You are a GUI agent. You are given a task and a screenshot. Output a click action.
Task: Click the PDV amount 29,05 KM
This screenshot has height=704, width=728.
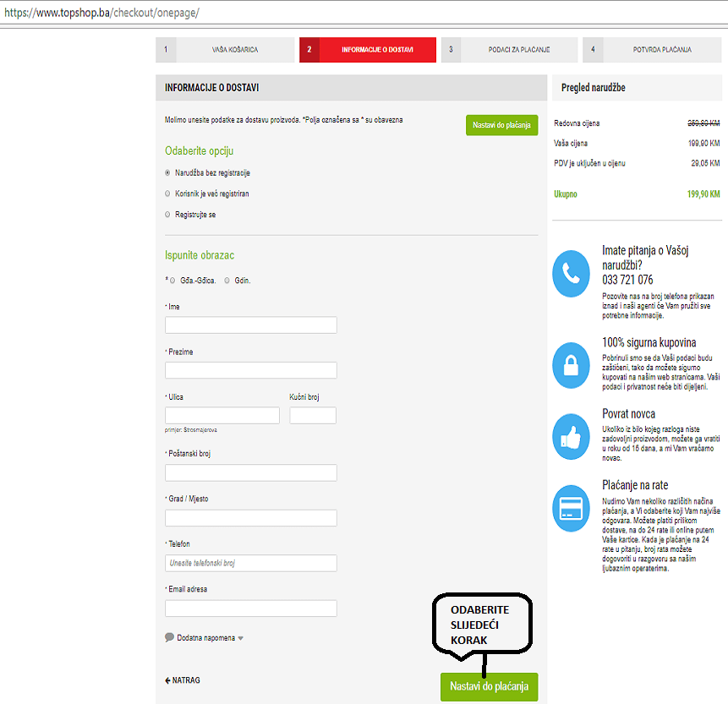pos(705,163)
